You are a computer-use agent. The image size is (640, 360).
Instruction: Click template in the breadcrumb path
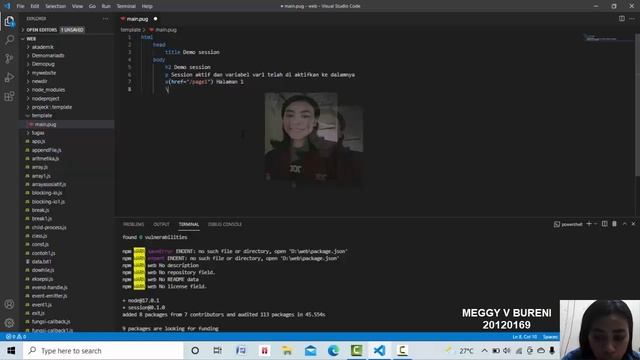(131, 30)
